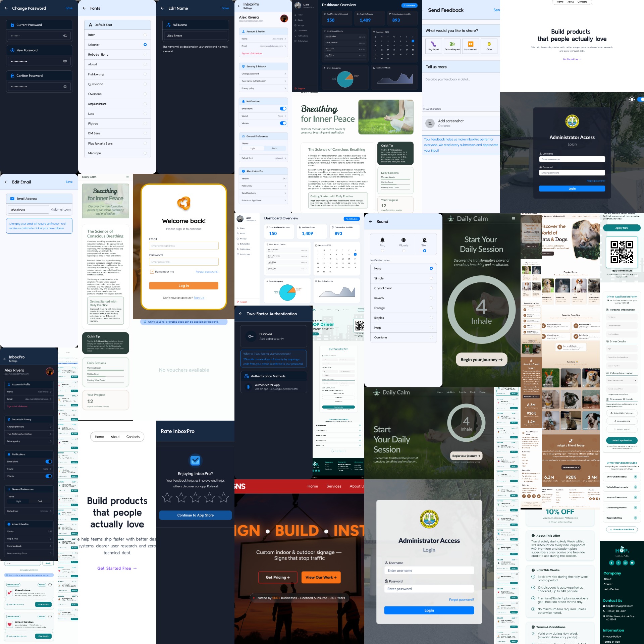Open Sound None row in light InboxPro settings
The height and width of the screenshot is (644, 644).
264,116
